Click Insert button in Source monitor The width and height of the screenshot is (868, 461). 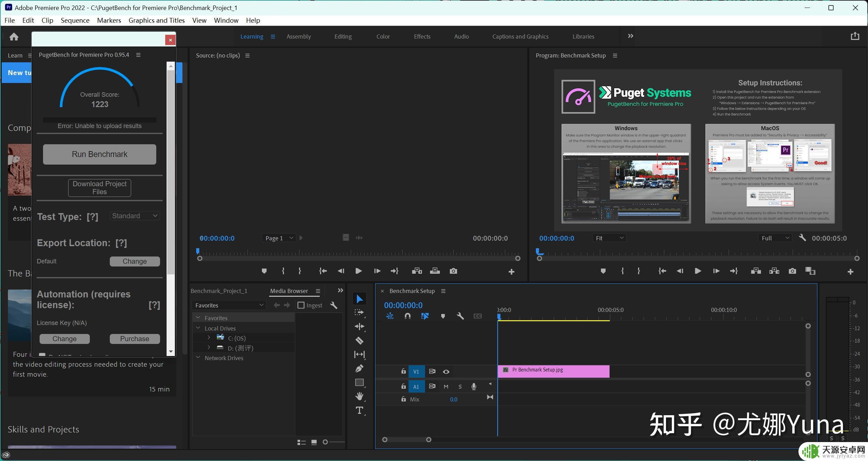pyautogui.click(x=417, y=271)
